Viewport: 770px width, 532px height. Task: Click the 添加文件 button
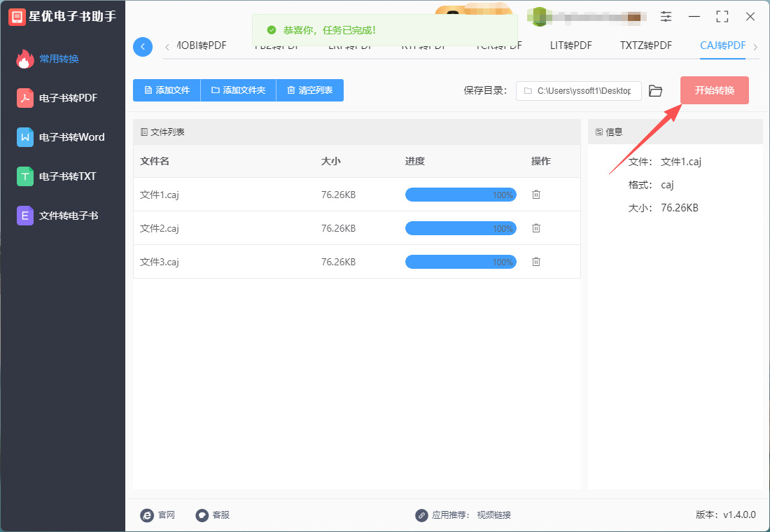click(x=167, y=90)
